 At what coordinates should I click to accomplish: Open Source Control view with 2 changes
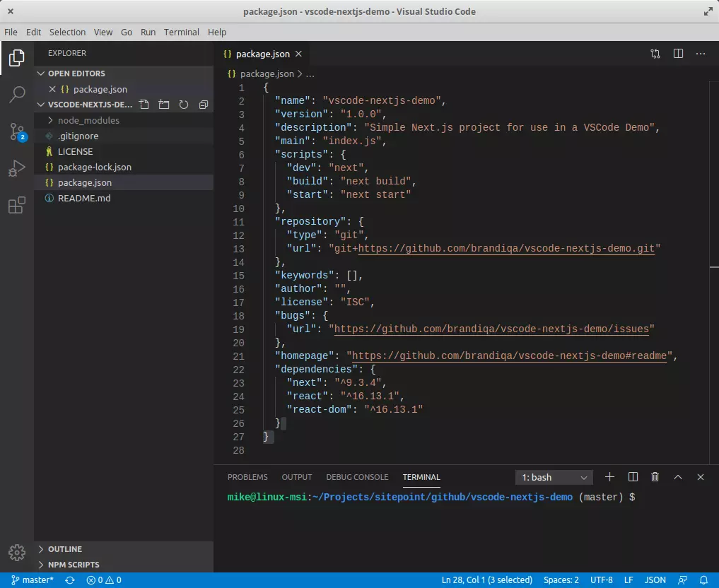[x=18, y=132]
